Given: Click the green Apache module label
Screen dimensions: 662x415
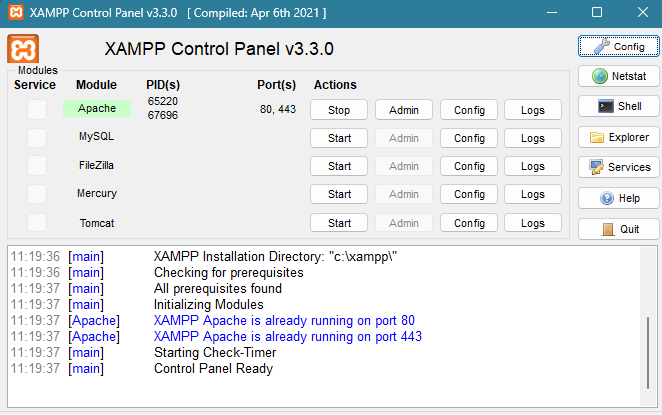Looking at the screenshot, I should (97, 108).
